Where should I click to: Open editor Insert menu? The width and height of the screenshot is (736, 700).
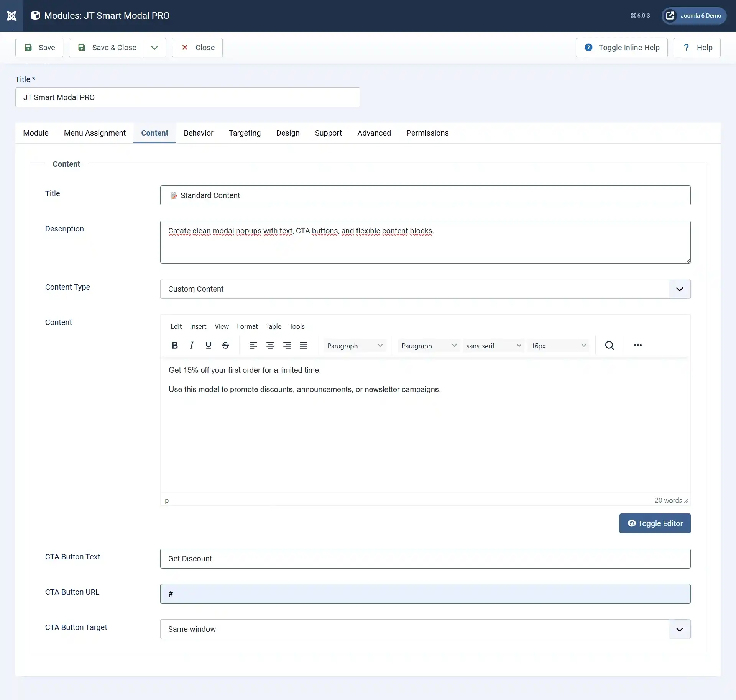(198, 326)
